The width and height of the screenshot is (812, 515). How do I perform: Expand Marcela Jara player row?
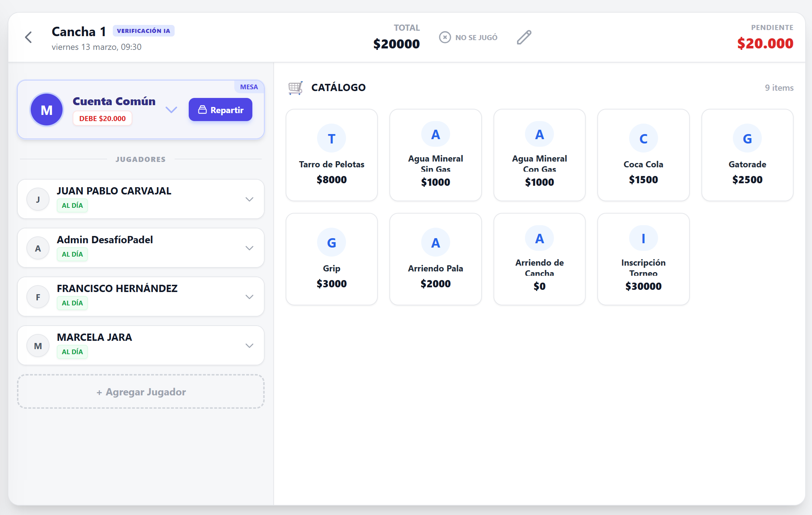coord(249,346)
